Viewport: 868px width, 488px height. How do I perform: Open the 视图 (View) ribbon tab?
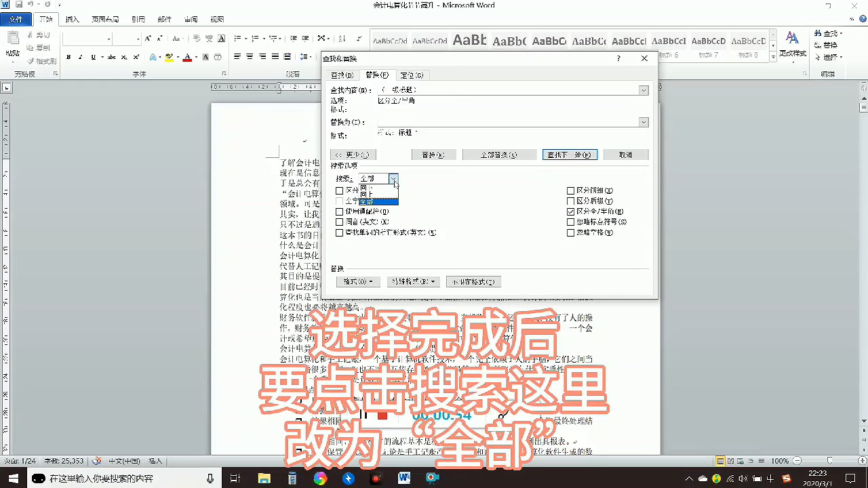pos(217,19)
